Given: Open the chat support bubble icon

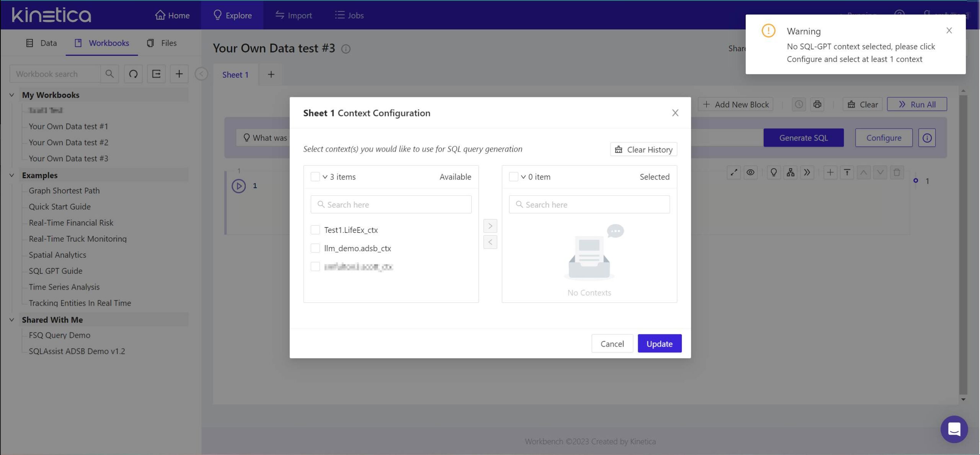Looking at the screenshot, I should 954,429.
